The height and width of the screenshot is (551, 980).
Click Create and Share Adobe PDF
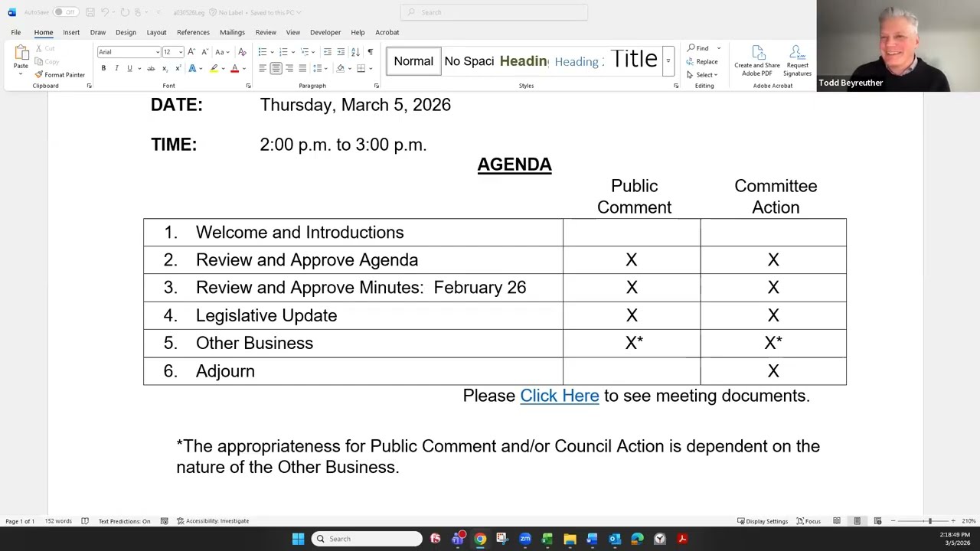point(757,60)
